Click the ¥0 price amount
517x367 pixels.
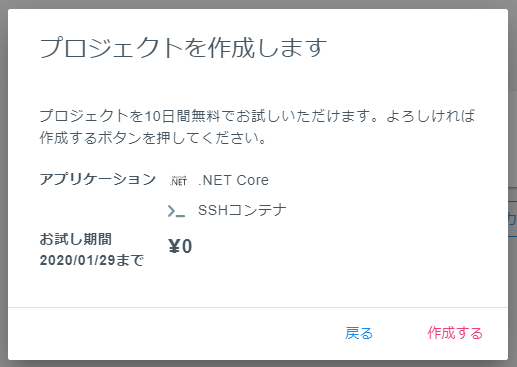(180, 247)
